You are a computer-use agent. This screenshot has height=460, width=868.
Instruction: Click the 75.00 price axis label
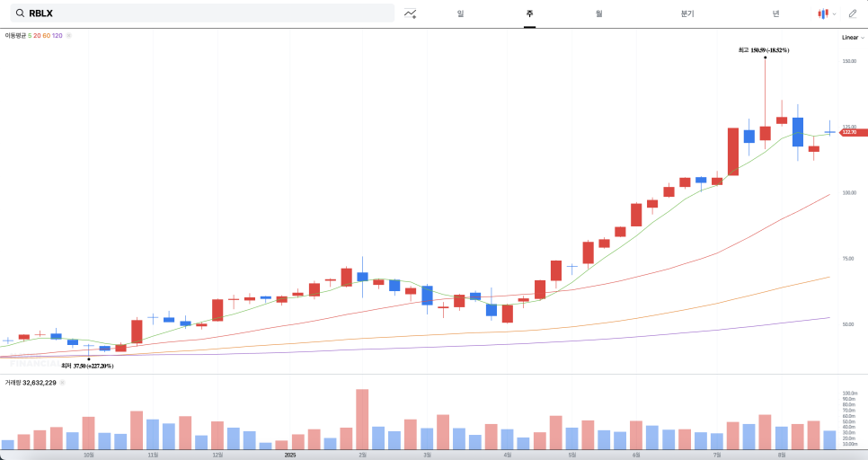[848, 259]
